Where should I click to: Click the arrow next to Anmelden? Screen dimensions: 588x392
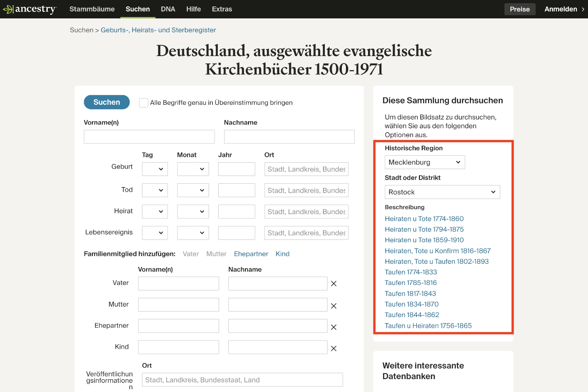point(583,9)
